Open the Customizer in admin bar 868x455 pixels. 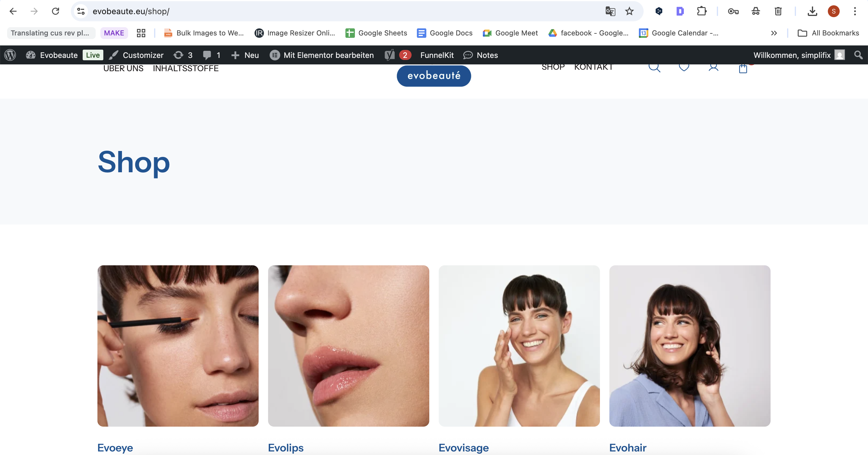click(136, 55)
